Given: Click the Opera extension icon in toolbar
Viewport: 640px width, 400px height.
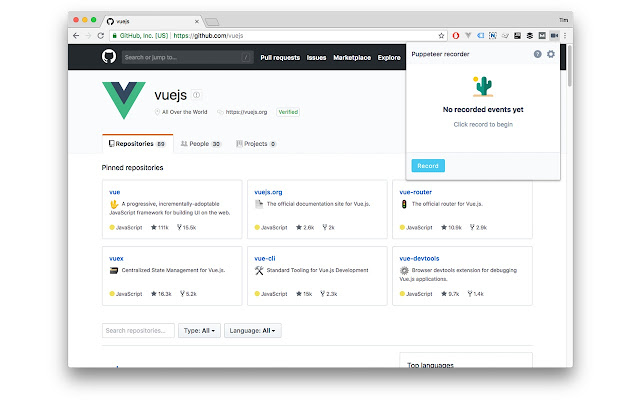Looking at the screenshot, I should pyautogui.click(x=456, y=36).
